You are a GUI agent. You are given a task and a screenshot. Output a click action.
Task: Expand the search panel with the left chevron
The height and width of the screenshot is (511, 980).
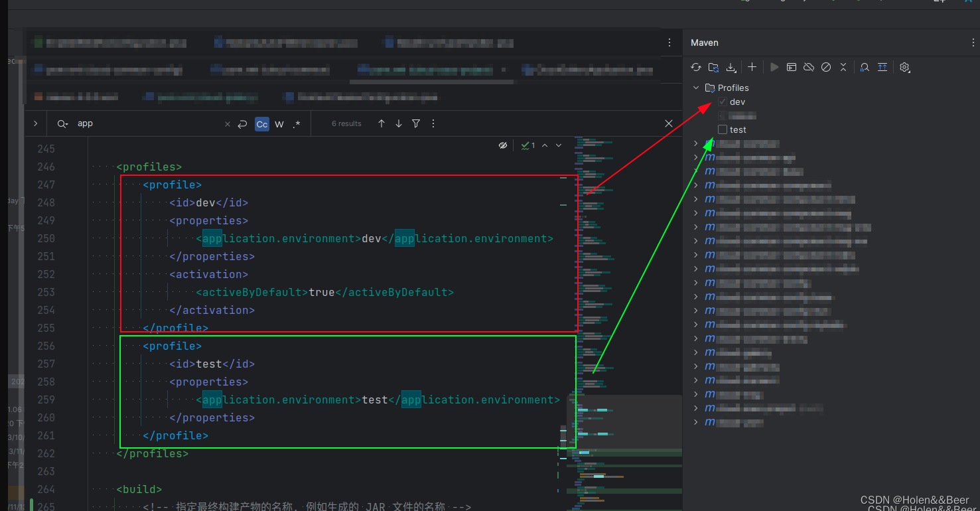pos(35,123)
